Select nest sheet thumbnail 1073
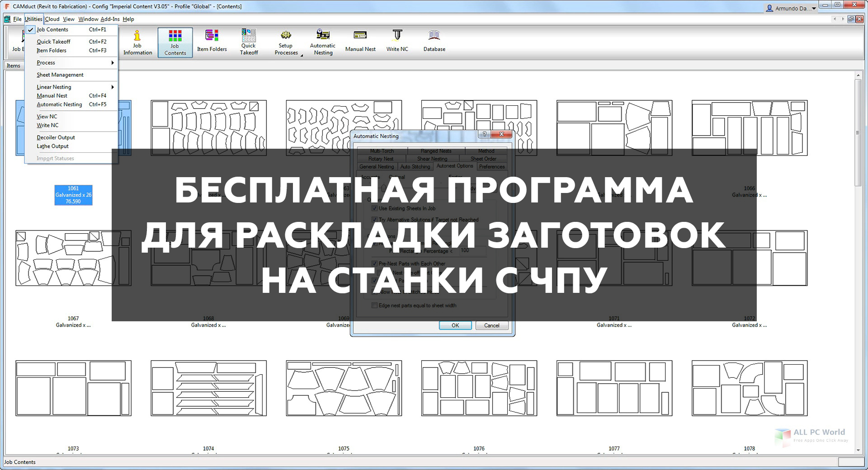 (73, 388)
